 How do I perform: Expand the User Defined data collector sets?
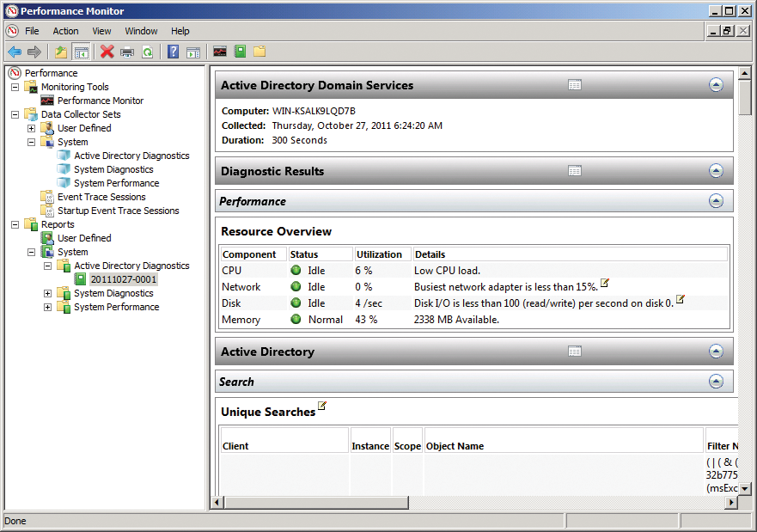click(x=31, y=127)
